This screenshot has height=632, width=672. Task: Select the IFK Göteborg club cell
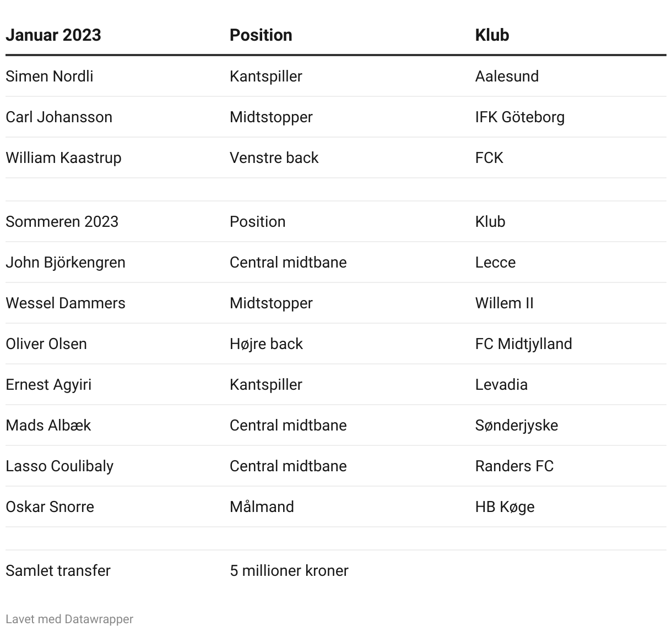click(520, 117)
